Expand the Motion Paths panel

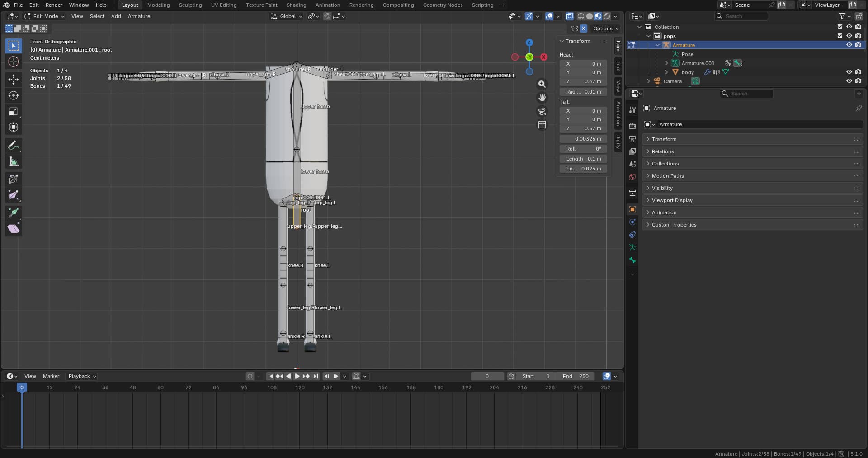[752, 176]
